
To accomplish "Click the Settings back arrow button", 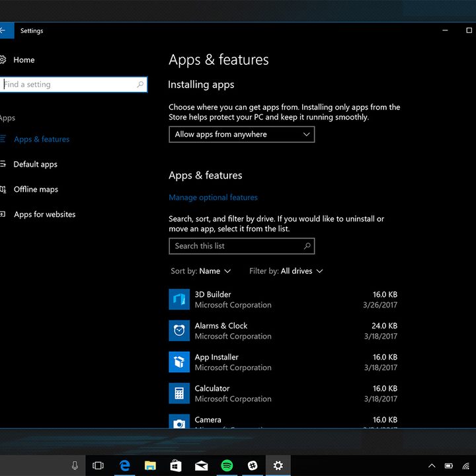I will [6, 30].
